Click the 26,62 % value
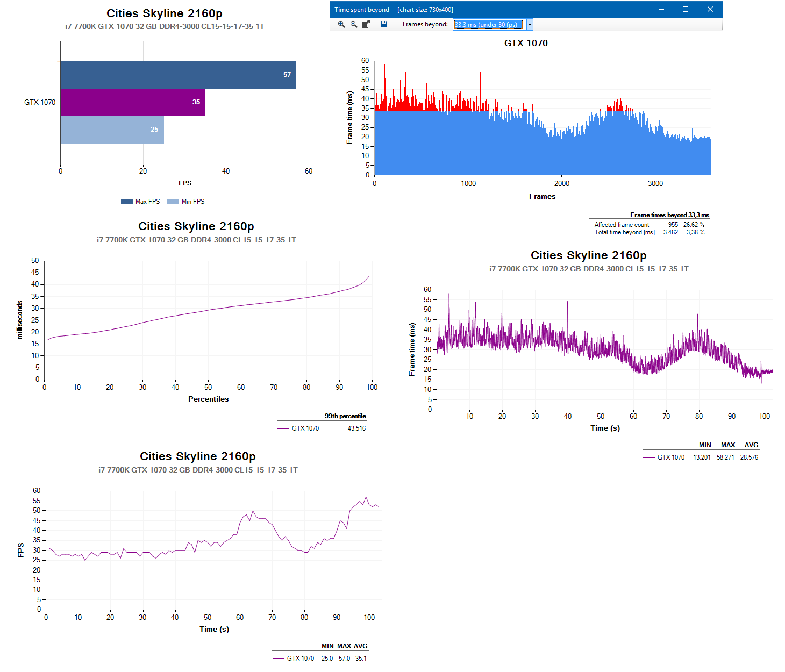 694,225
